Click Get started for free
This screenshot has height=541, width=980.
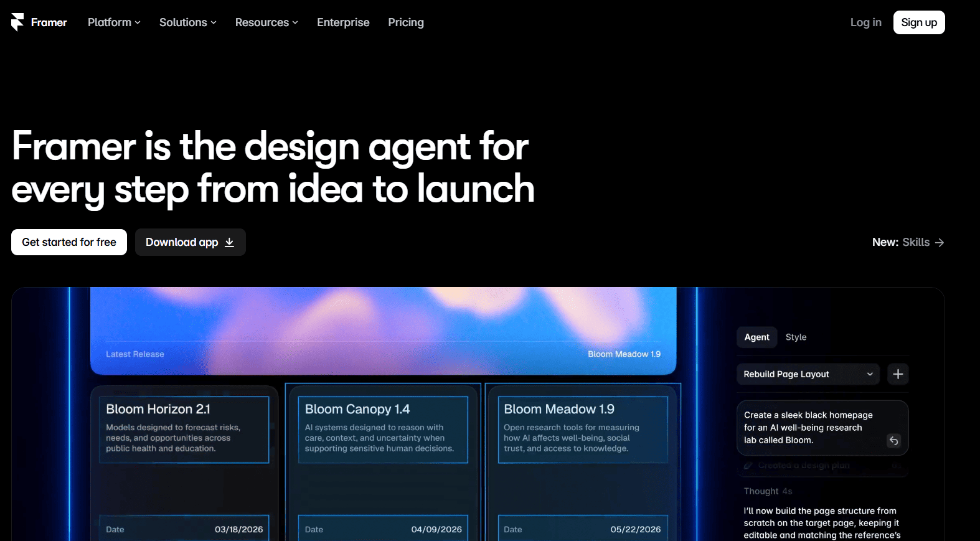(69, 242)
